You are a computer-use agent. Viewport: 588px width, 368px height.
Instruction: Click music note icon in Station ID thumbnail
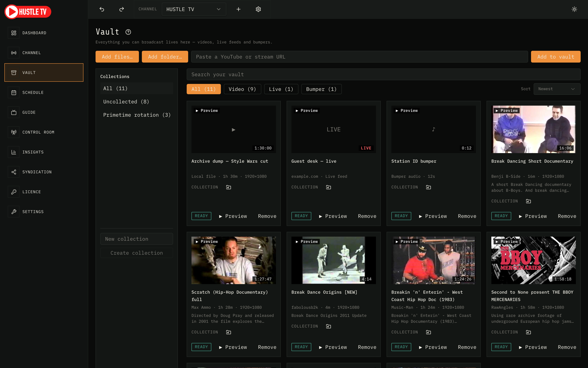(433, 129)
